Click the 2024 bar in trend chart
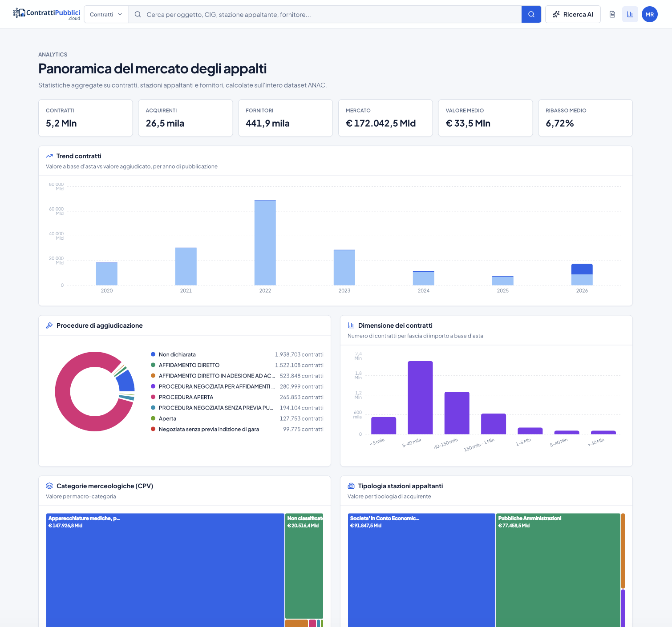 (x=424, y=278)
